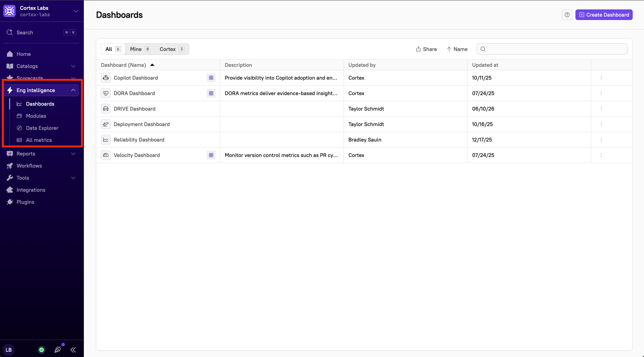The height and width of the screenshot is (357, 644).
Task: Click the DRIVE Dashboard car icon
Action: [x=106, y=109]
